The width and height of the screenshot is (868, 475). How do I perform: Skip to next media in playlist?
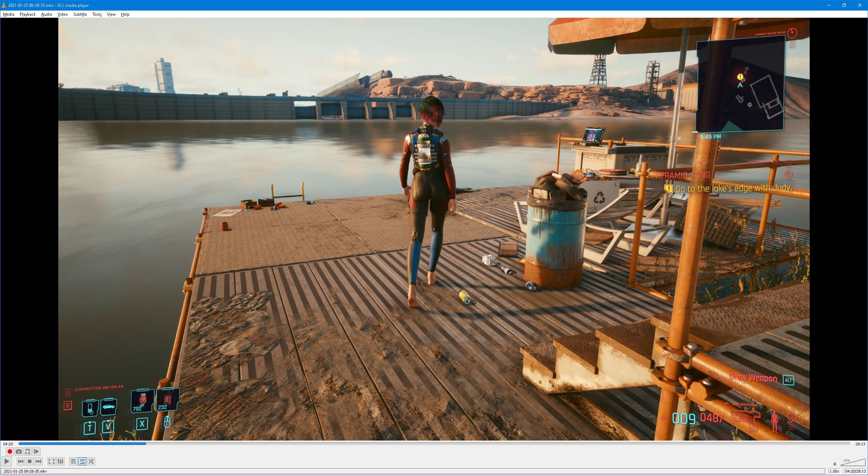click(39, 461)
